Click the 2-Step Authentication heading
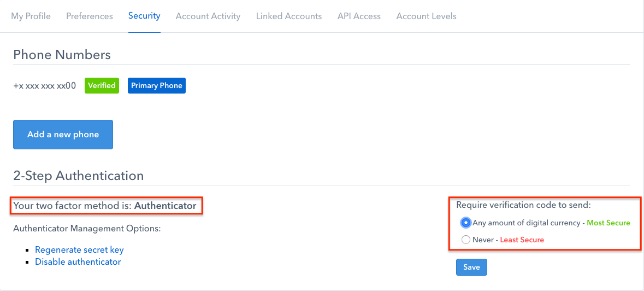 pos(79,176)
